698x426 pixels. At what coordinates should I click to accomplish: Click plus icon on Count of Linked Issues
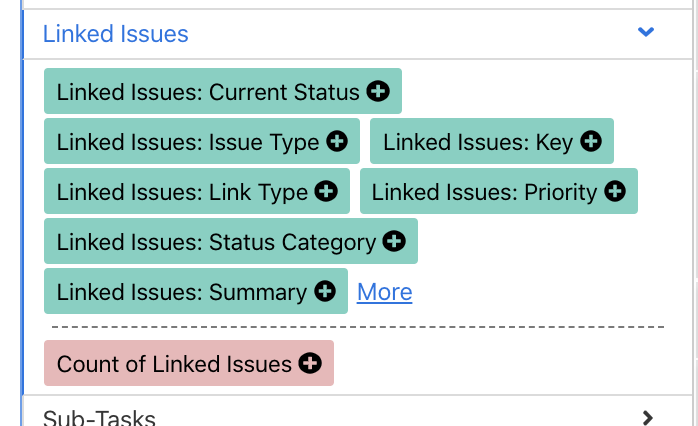click(310, 364)
